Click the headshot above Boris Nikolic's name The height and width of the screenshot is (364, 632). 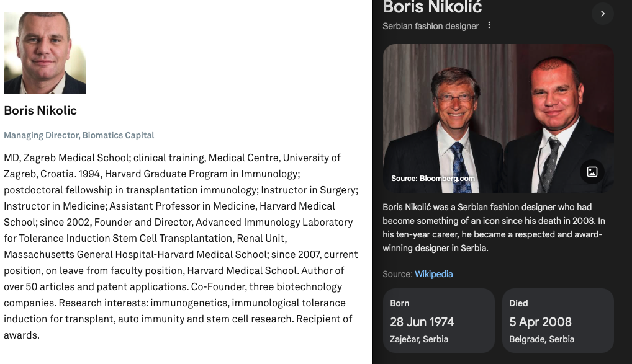[45, 53]
